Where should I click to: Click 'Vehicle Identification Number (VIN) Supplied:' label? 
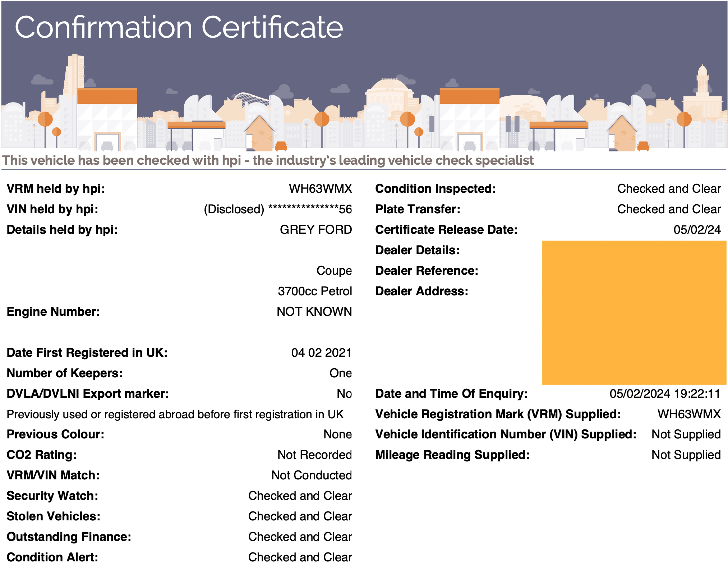coord(506,434)
